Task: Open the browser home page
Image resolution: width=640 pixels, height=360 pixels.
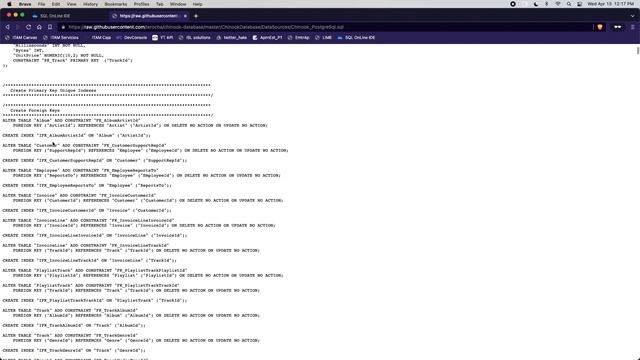Action: coord(39,27)
